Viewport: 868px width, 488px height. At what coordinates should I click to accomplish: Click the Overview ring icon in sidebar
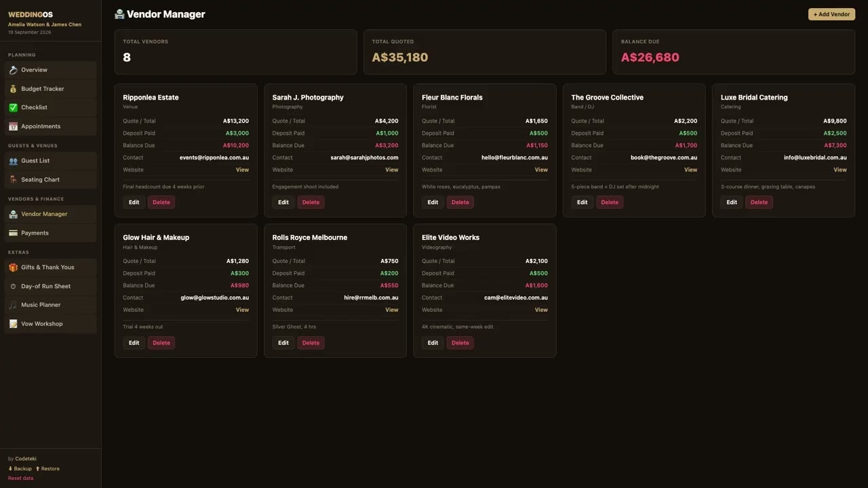point(13,70)
